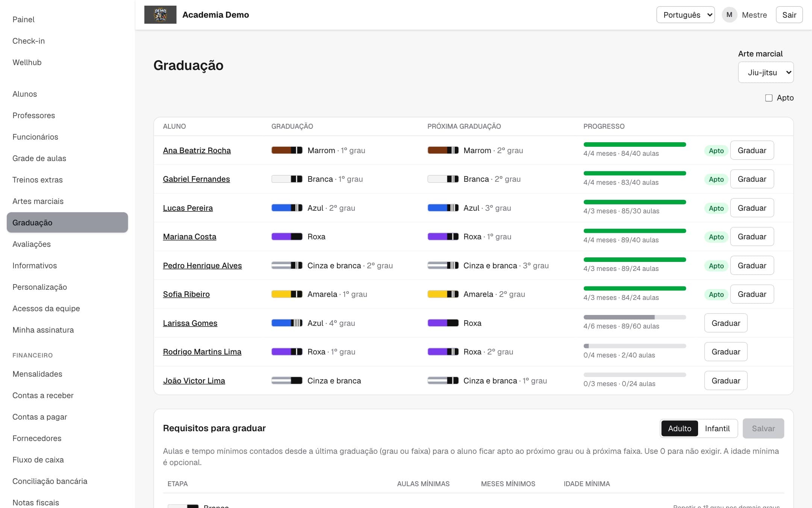The image size is (812, 508).
Task: Click Gabriel Fernandes' current white belt icon
Action: point(287,179)
